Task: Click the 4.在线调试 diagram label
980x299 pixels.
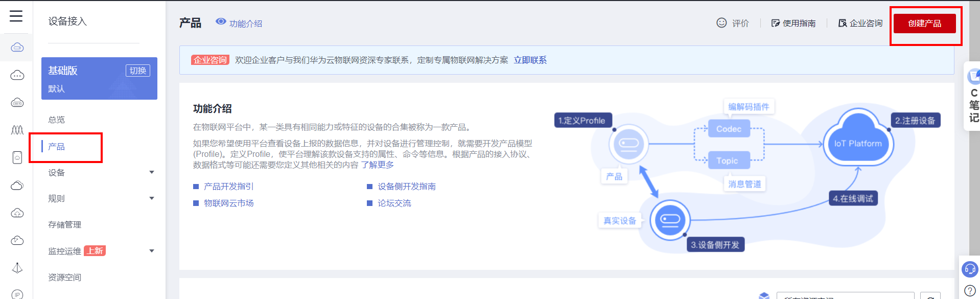Action: [x=853, y=199]
